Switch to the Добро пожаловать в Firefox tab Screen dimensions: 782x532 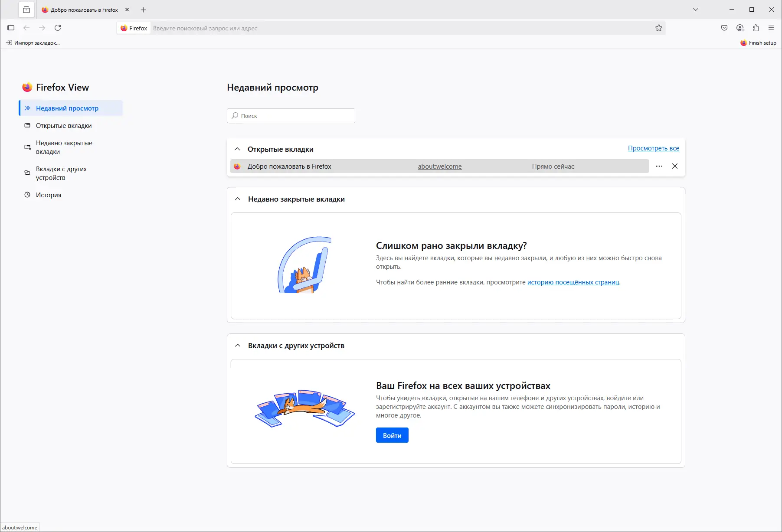[82, 10]
